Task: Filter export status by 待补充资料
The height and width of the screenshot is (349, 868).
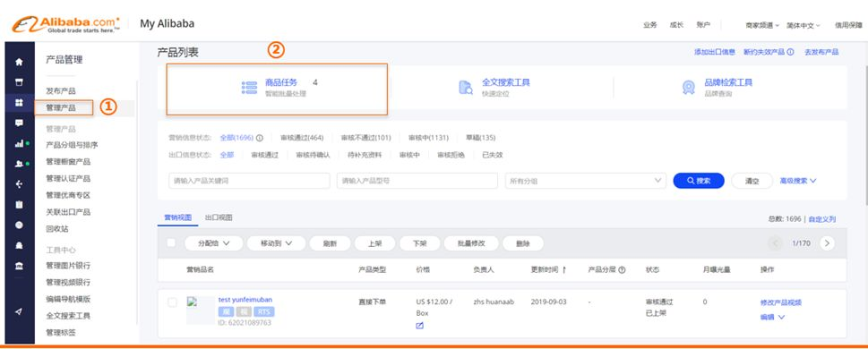Action: tap(365, 156)
